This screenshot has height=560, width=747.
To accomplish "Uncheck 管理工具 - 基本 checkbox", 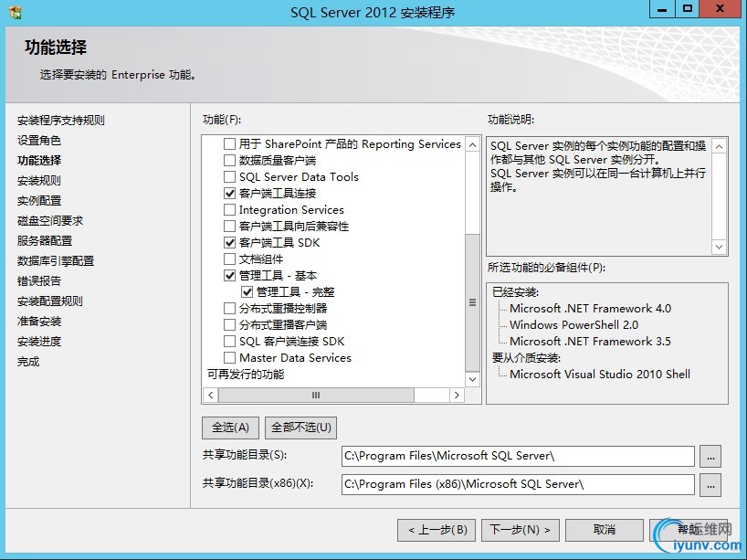I will (229, 276).
